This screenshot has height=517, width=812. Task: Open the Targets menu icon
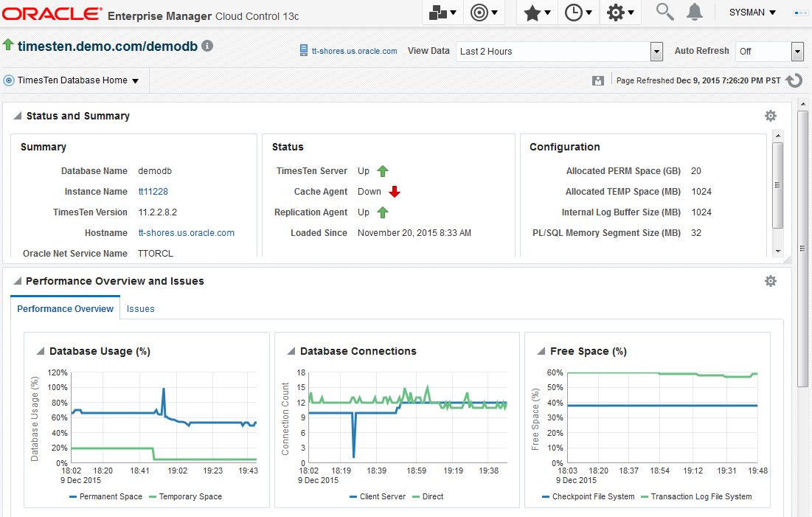[485, 13]
